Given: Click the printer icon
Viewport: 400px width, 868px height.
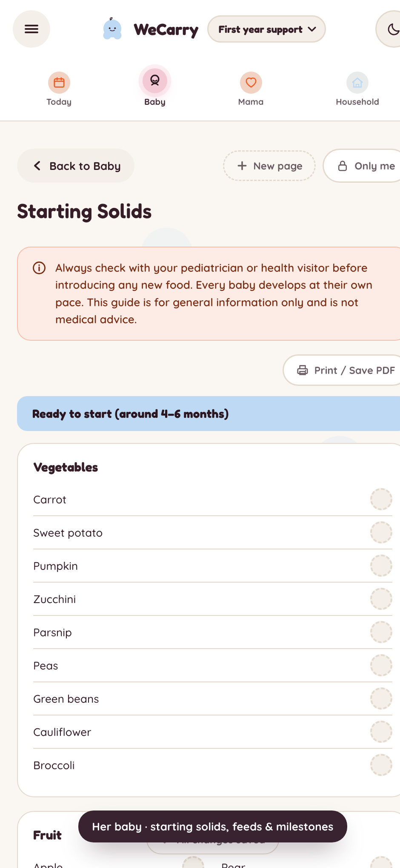Looking at the screenshot, I should (x=303, y=370).
